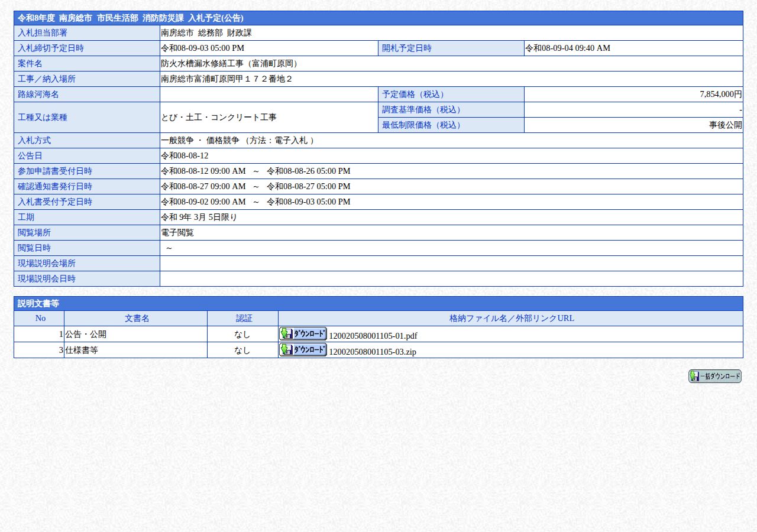Click the 入札書受付予定日時 label
This screenshot has height=532, width=757.
tap(55, 202)
